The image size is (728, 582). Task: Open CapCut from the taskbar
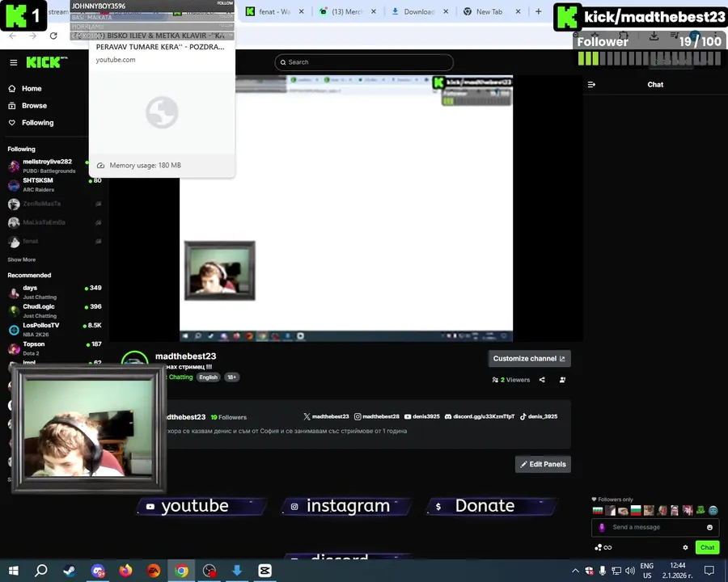point(265,571)
